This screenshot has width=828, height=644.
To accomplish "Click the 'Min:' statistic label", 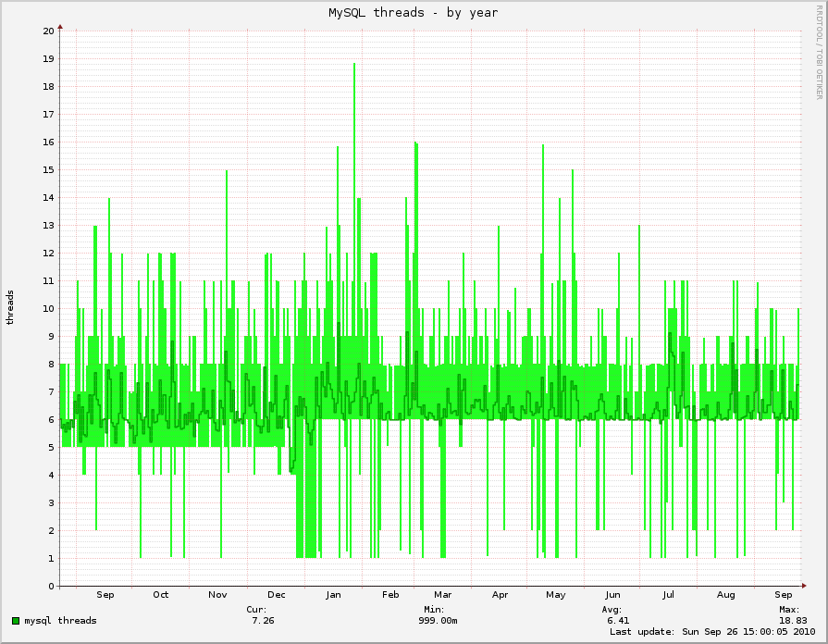I will (x=434, y=609).
